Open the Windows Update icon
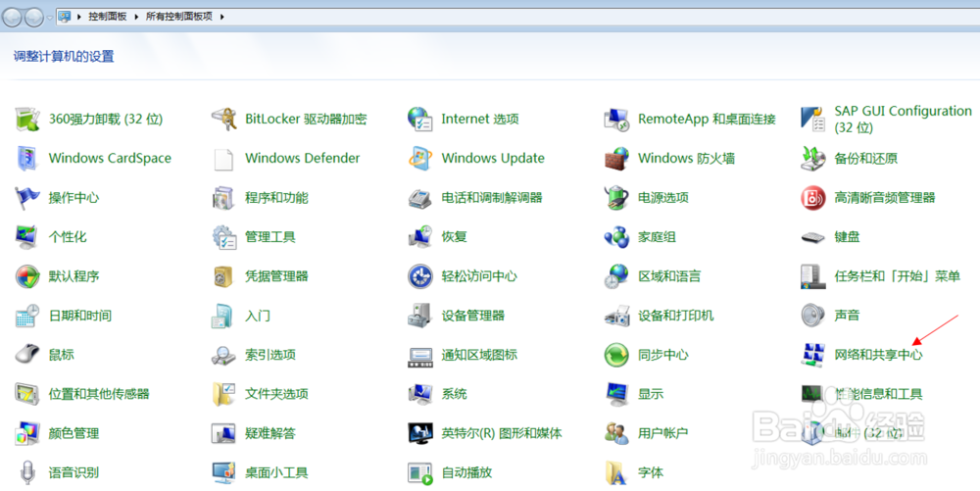Image resolution: width=980 pixels, height=491 pixels. [420, 158]
